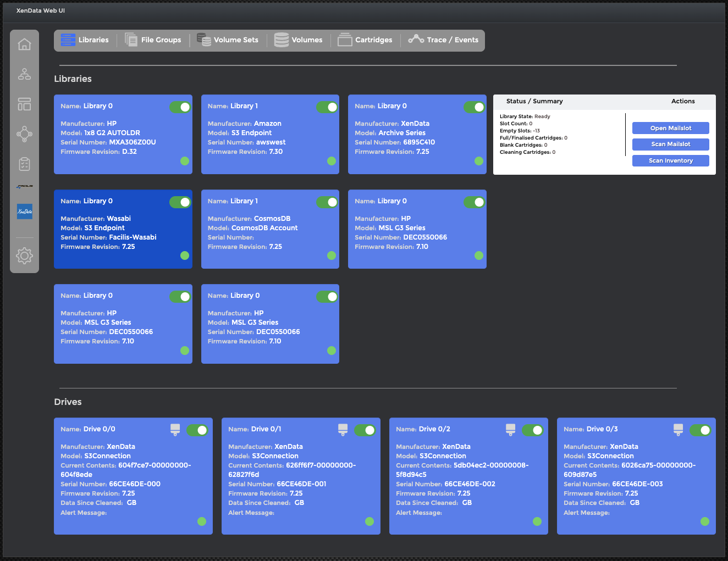Image resolution: width=728 pixels, height=561 pixels.
Task: Click firmware revision D.32 text
Action: click(x=129, y=152)
